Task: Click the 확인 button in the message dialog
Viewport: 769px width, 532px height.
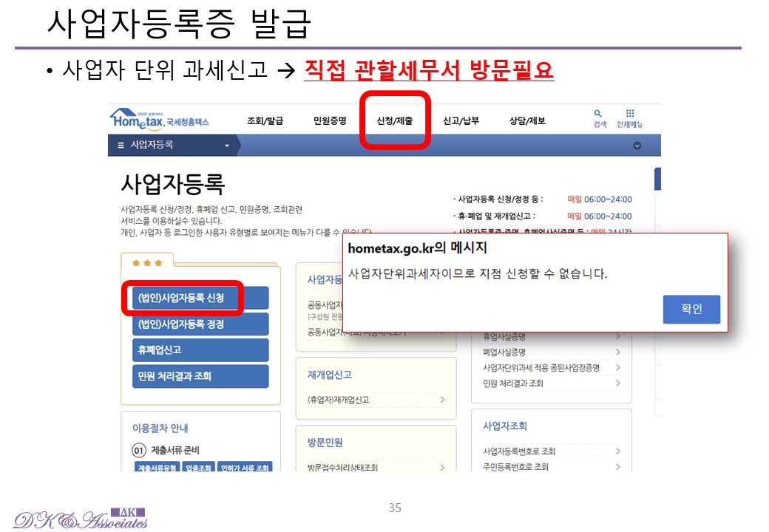Action: (x=691, y=309)
